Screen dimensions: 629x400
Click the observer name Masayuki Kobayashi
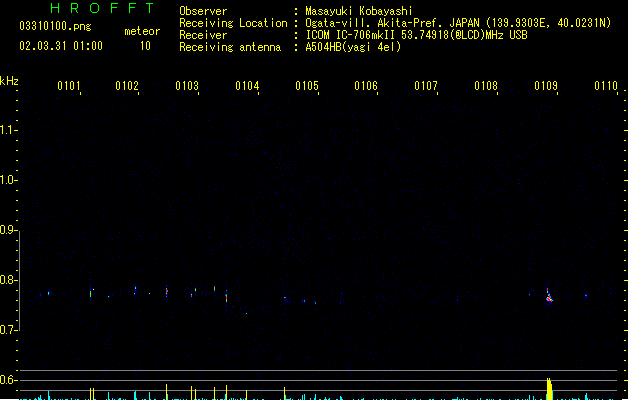(x=359, y=11)
